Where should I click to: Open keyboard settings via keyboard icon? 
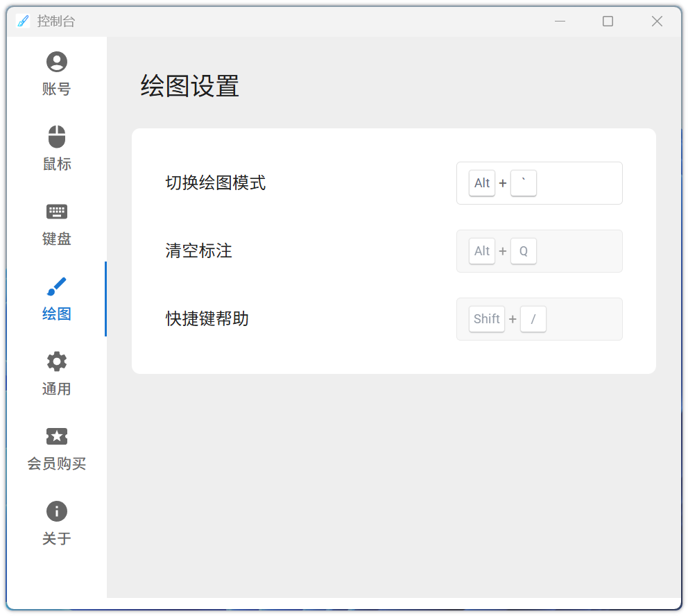coord(57,212)
